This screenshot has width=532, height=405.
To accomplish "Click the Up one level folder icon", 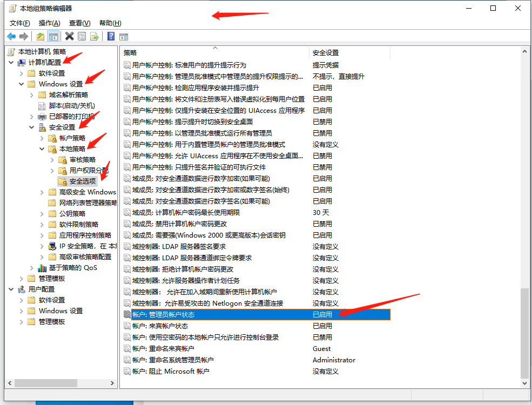I will [41, 36].
